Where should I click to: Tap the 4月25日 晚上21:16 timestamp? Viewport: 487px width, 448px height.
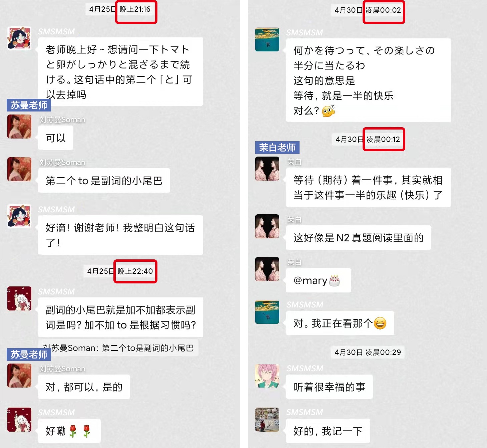coord(120,9)
